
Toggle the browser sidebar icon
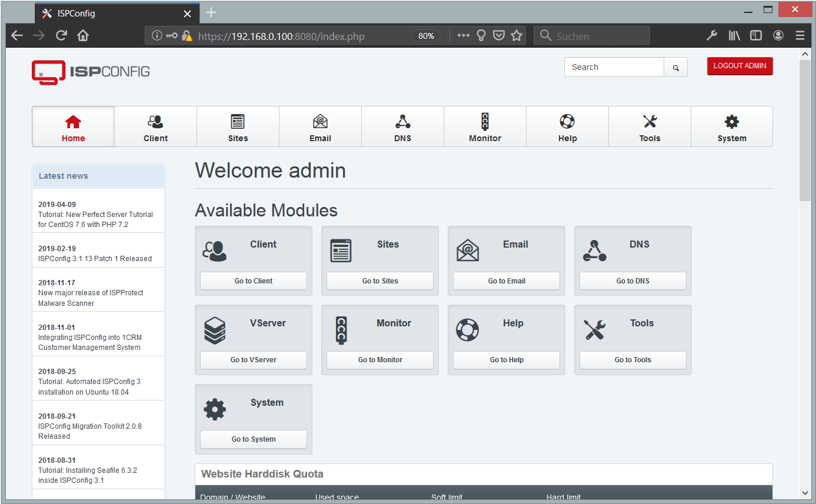tap(756, 36)
